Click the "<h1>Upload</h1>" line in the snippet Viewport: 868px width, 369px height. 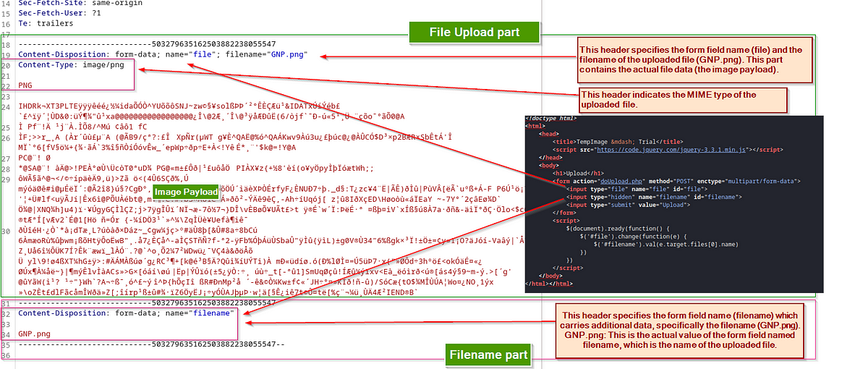[x=578, y=173]
